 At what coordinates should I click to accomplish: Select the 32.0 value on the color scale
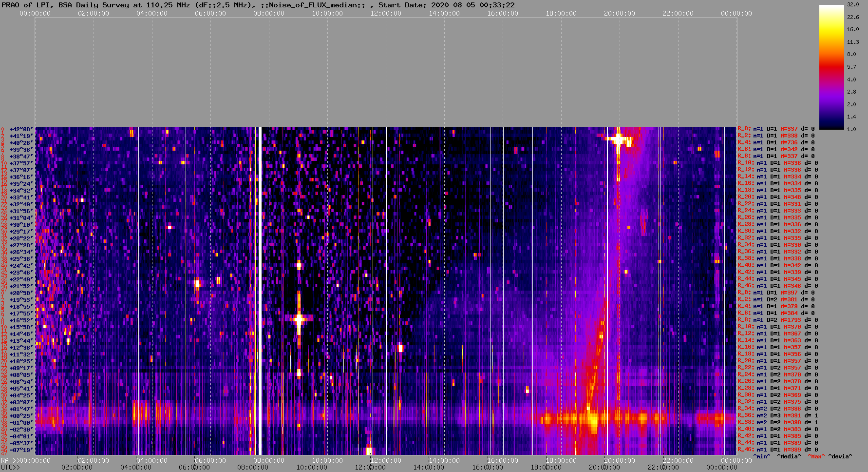coord(853,4)
